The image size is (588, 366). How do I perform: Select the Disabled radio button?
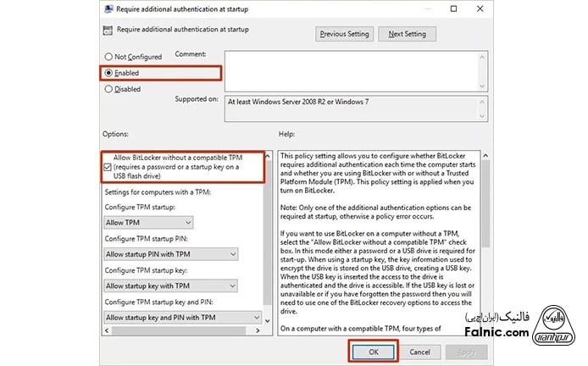(108, 89)
